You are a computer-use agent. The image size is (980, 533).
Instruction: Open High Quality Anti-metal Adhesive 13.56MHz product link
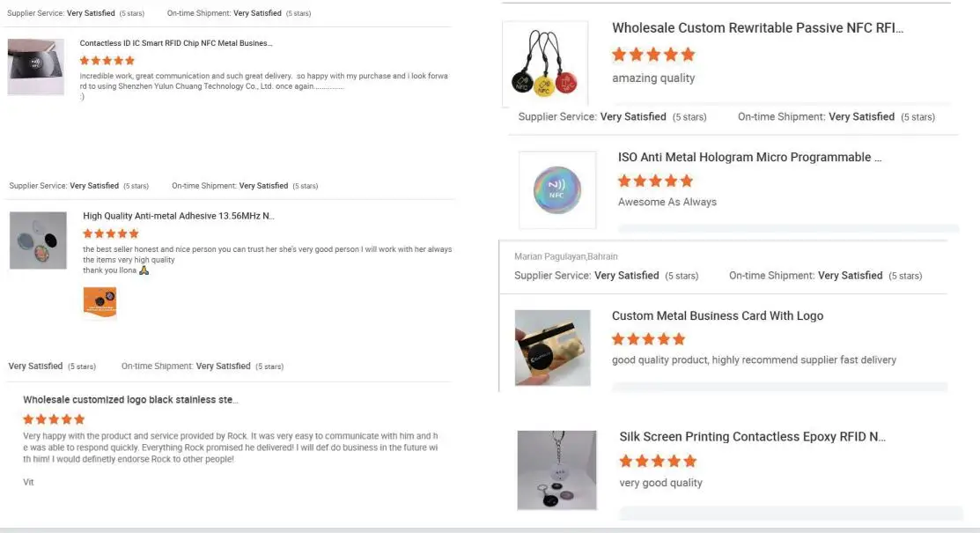click(179, 216)
